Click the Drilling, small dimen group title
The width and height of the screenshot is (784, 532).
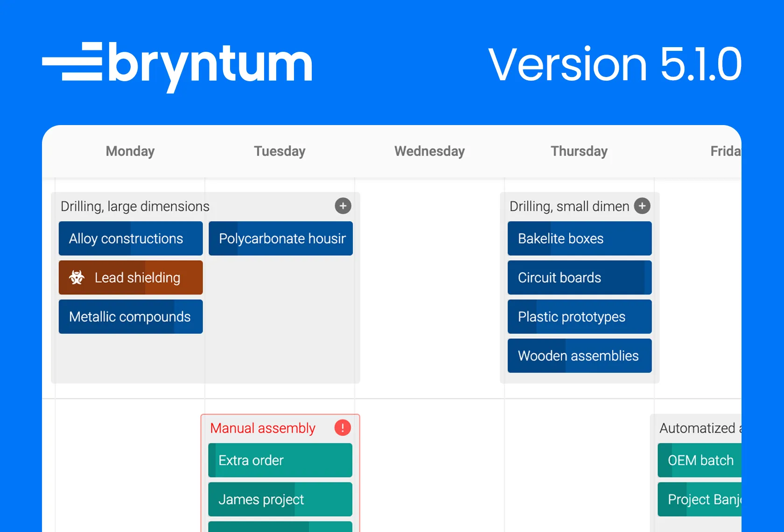pyautogui.click(x=569, y=206)
